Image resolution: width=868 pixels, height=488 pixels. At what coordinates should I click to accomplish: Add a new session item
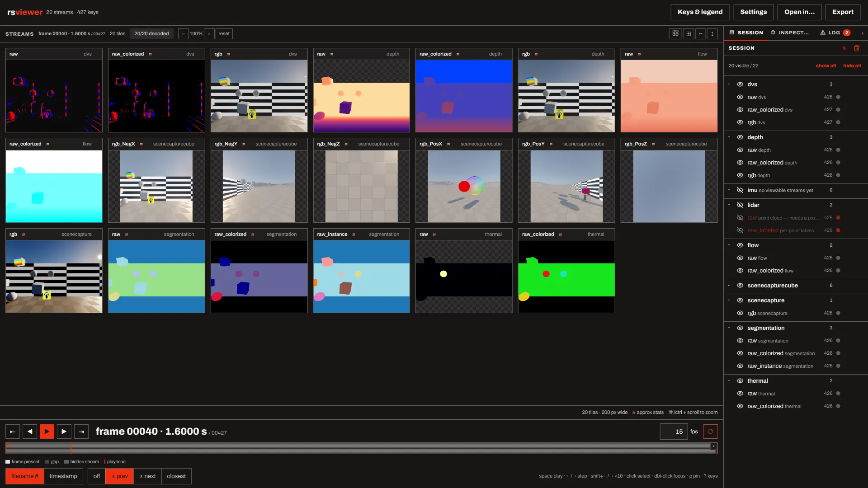[844, 48]
